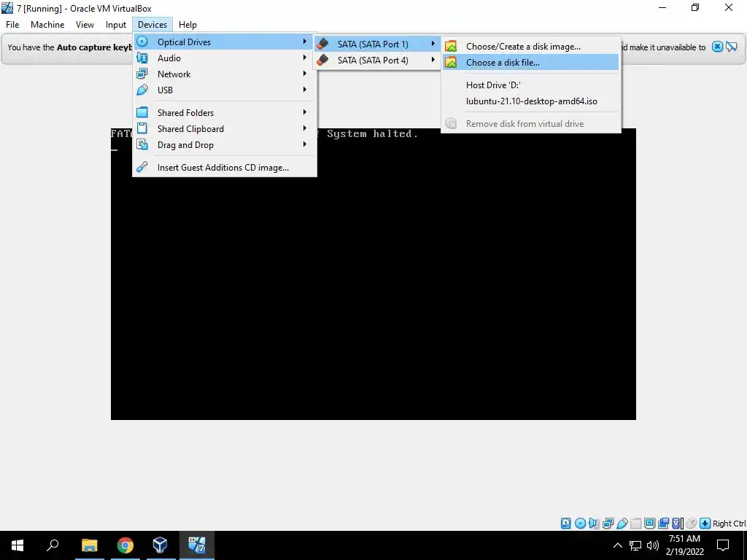The height and width of the screenshot is (560, 747).
Task: Click the Guest Additions wrench icon
Action: click(142, 167)
